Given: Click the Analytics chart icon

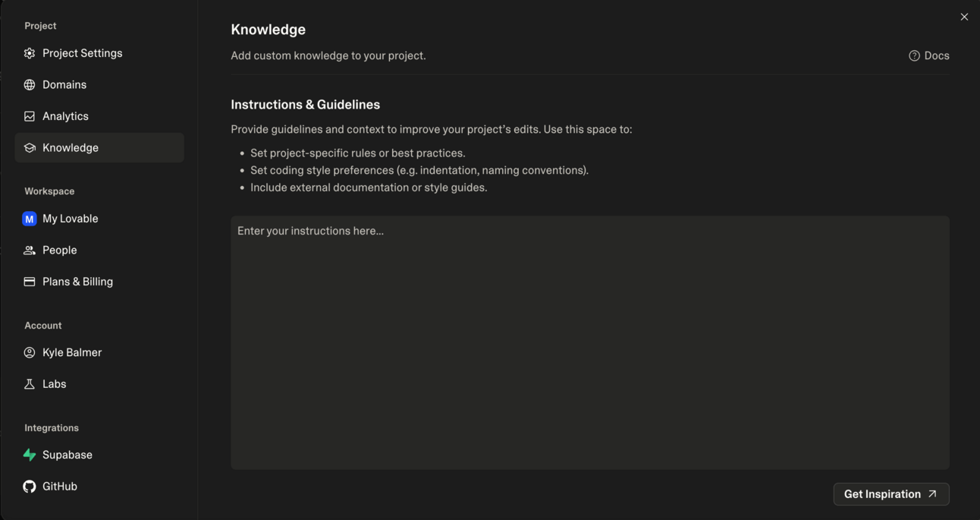Looking at the screenshot, I should (30, 116).
